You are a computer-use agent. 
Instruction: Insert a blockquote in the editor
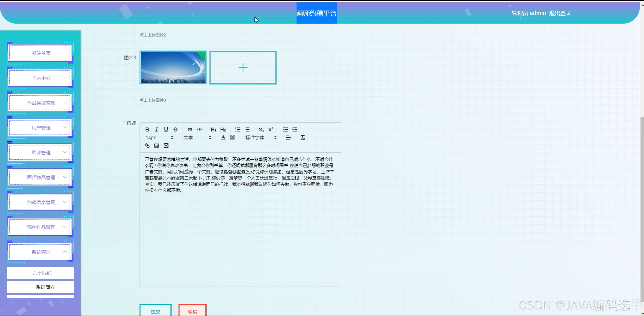[x=190, y=129]
